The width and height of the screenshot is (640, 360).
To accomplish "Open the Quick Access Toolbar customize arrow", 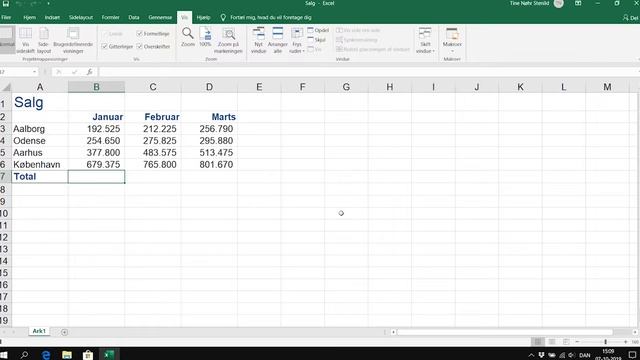I will [48, 4].
